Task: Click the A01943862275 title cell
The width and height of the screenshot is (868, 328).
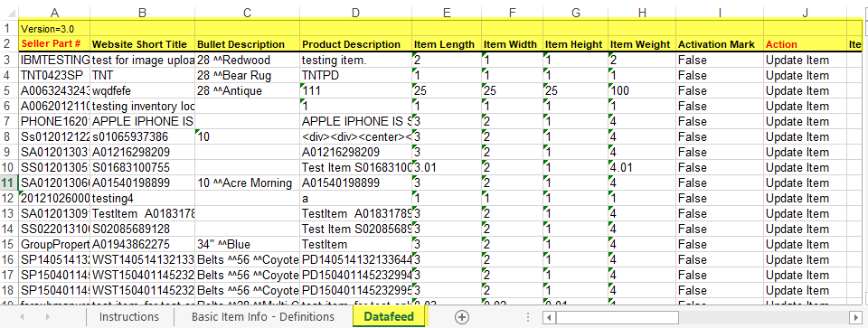Action: click(x=142, y=244)
